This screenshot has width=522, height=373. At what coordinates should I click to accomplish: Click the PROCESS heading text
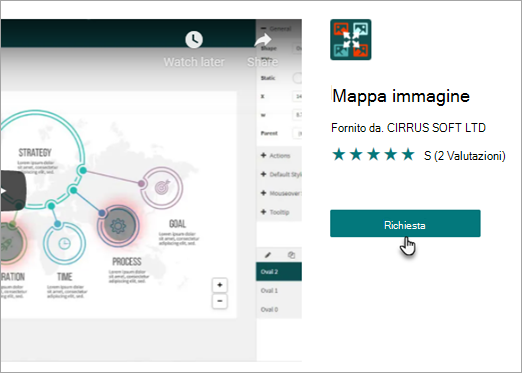[x=127, y=262]
